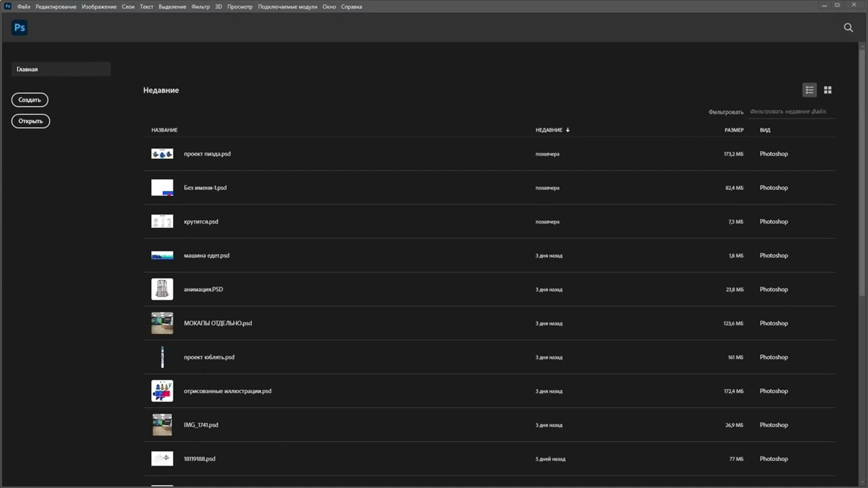This screenshot has width=868, height=488.
Task: Click the Создать button
Action: click(x=30, y=100)
